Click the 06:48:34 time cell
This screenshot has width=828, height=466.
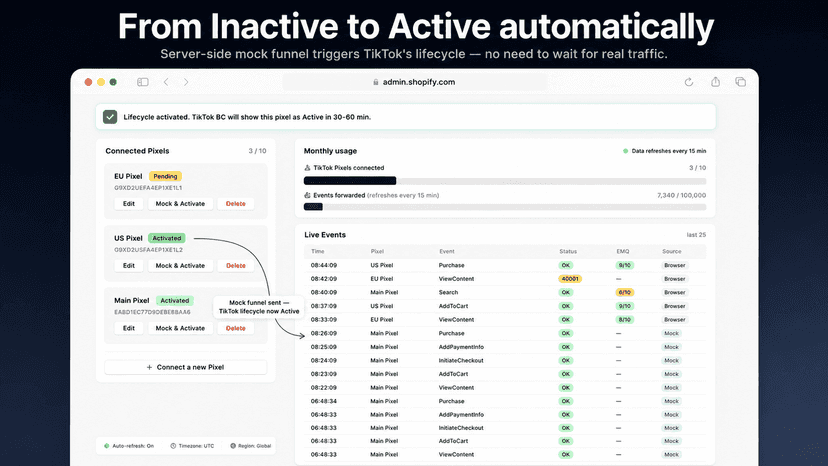[324, 401]
